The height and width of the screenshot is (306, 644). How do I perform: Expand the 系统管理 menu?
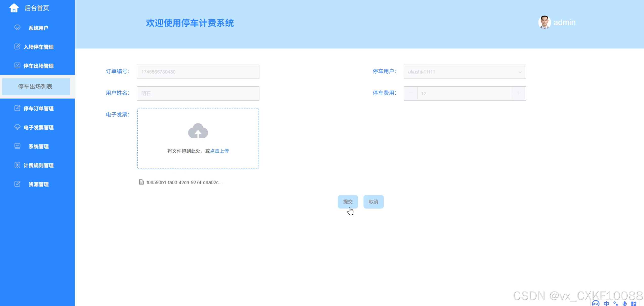pos(38,146)
